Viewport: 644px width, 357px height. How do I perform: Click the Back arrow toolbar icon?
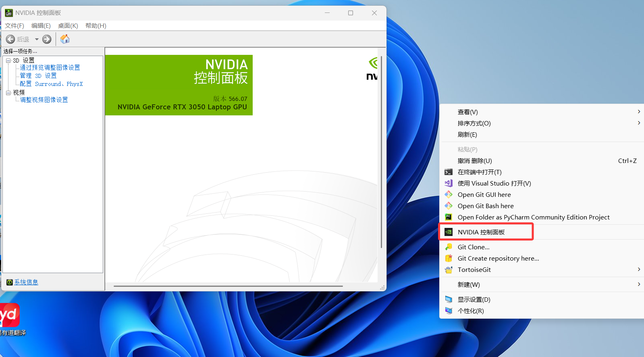(10, 39)
